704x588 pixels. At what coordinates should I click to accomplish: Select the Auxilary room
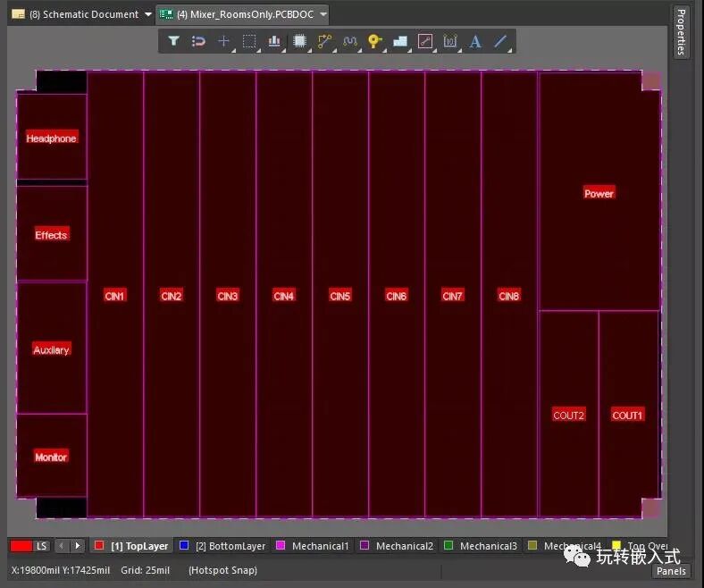coord(51,349)
